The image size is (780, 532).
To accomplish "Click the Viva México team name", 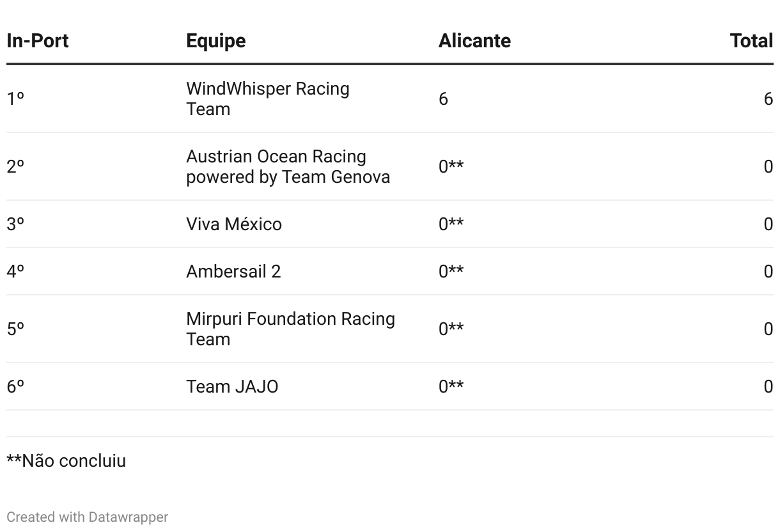I will 234,224.
